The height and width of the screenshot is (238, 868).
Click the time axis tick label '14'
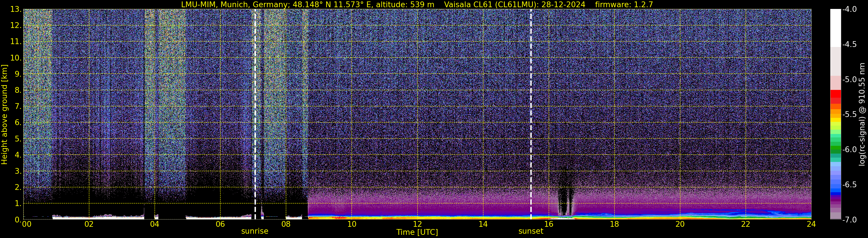point(483,224)
